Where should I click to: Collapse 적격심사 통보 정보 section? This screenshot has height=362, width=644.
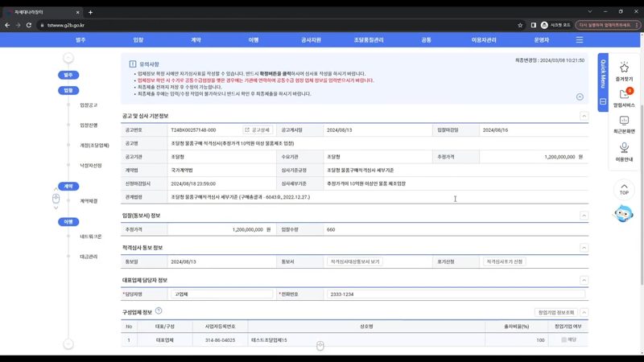coord(584,248)
